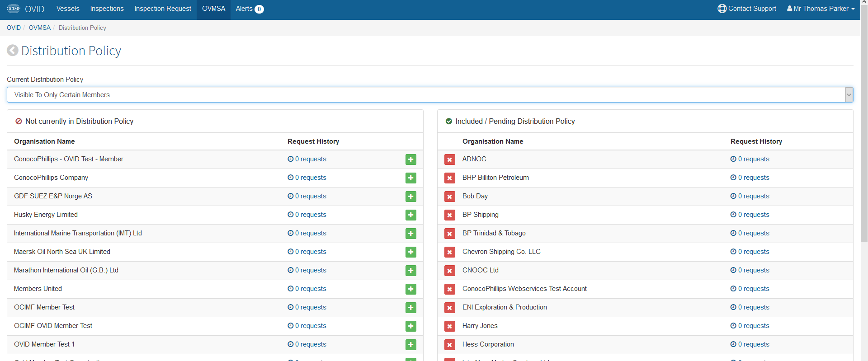Add OCIMF OVID Member Test to policy
Viewport: 868px width, 361px height.
coord(410,326)
